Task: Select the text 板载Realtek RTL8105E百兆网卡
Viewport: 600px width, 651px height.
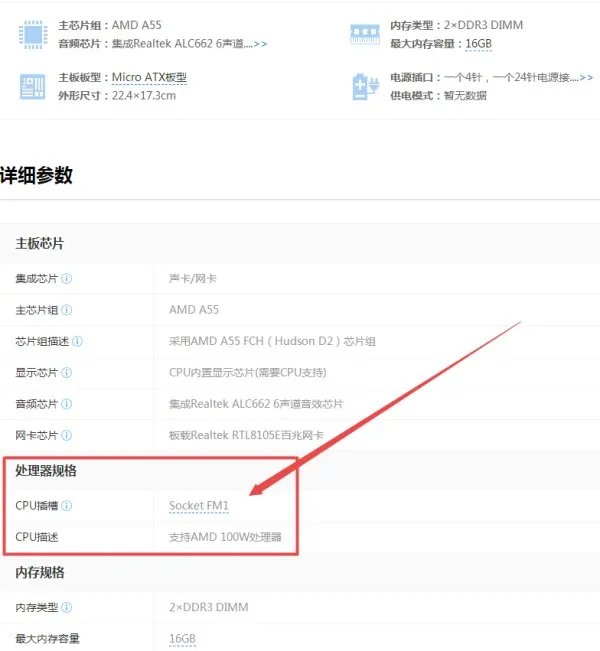Action: click(x=246, y=435)
